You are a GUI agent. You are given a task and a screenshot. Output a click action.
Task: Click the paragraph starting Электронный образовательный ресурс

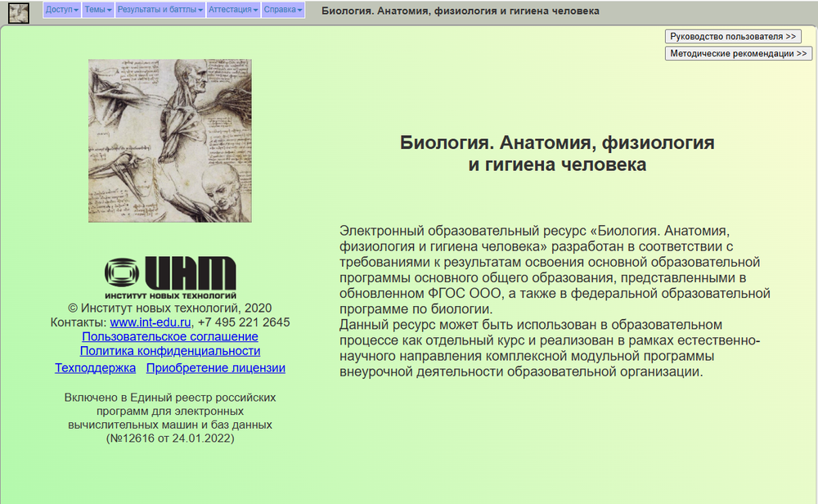coord(555,270)
